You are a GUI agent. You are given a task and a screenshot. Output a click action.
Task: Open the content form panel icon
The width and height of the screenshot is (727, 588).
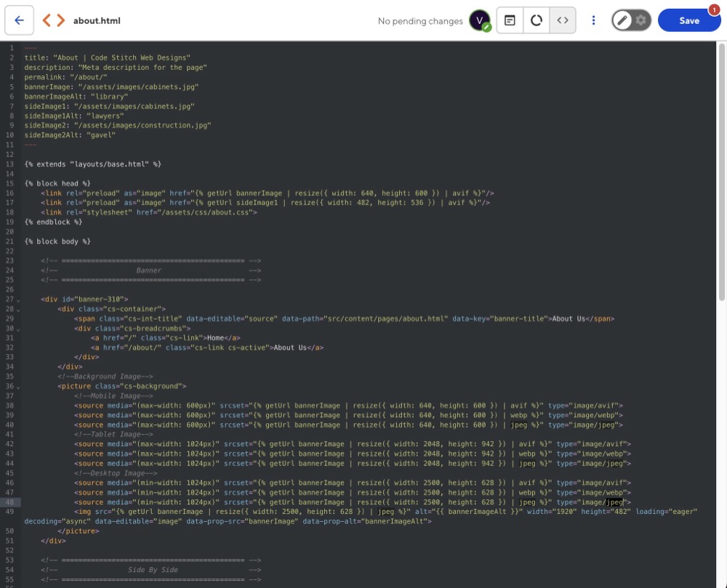(x=510, y=20)
